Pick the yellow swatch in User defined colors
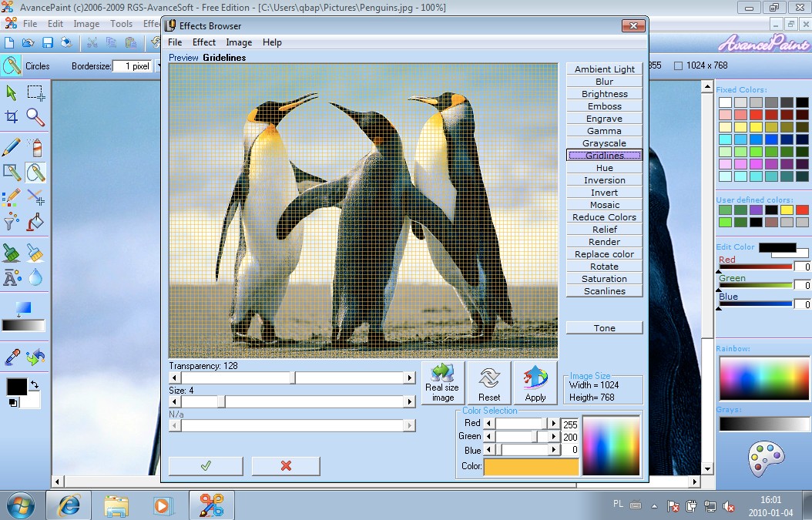This screenshot has height=520, width=812. [787, 210]
